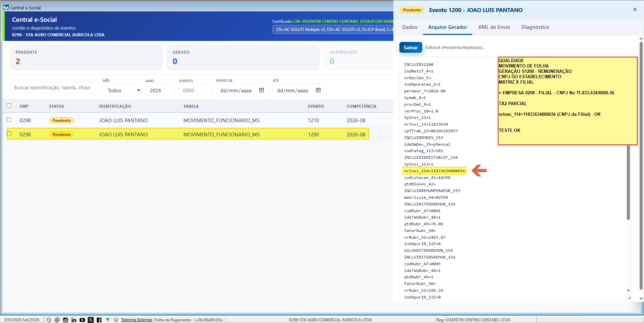Toggle the select-all checkbox in table header
This screenshot has width=644, height=323.
tap(9, 105)
